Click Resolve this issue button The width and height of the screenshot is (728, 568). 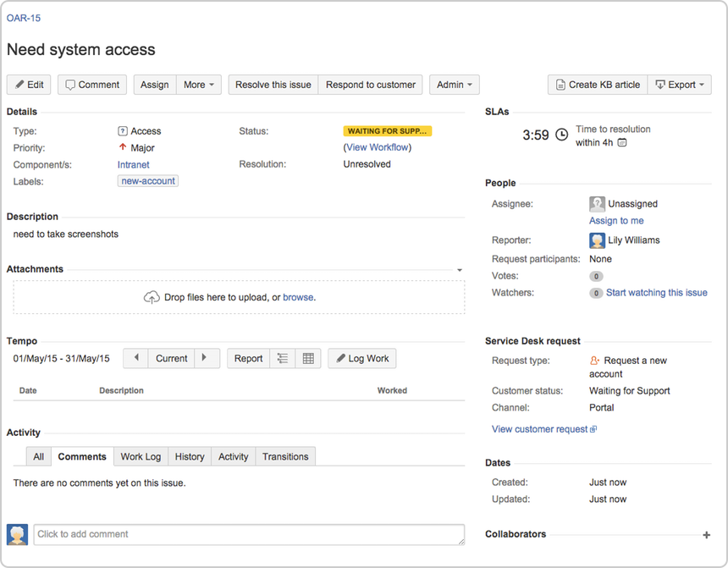pos(273,85)
